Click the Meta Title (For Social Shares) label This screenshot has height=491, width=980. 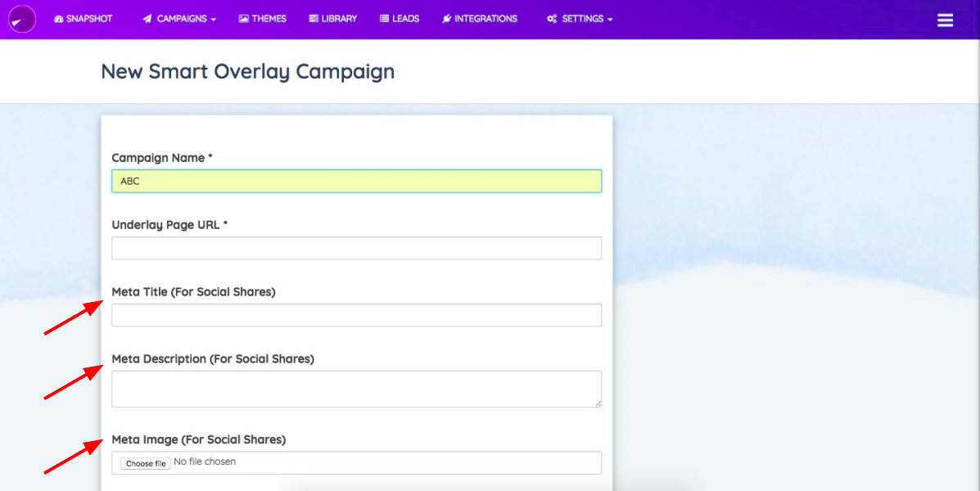194,291
